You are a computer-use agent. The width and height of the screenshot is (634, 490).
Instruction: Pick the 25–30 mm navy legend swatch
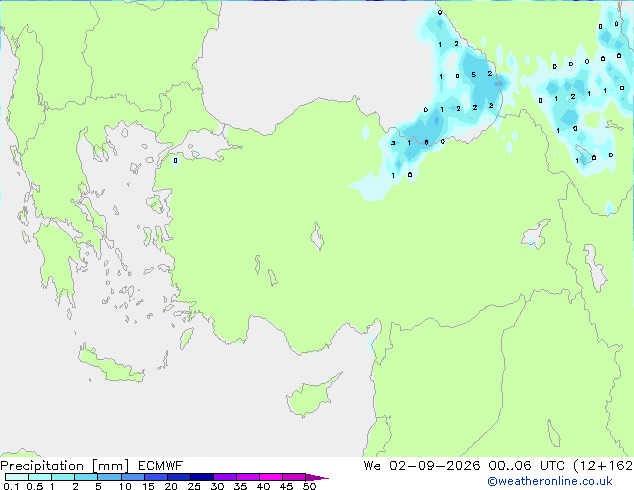[x=202, y=477]
